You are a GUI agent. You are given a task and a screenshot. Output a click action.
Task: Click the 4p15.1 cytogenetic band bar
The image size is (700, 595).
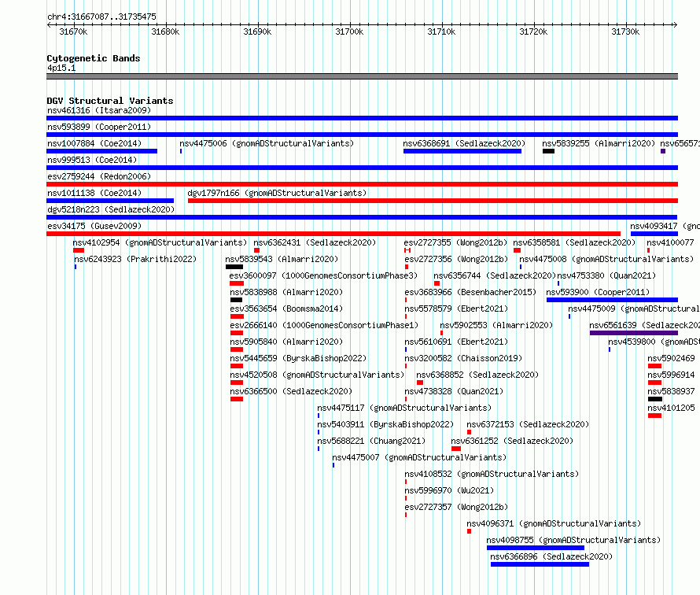coord(362,76)
